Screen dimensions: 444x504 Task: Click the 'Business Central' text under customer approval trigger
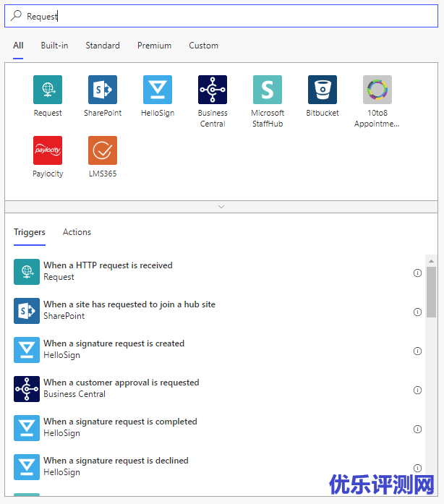point(74,394)
